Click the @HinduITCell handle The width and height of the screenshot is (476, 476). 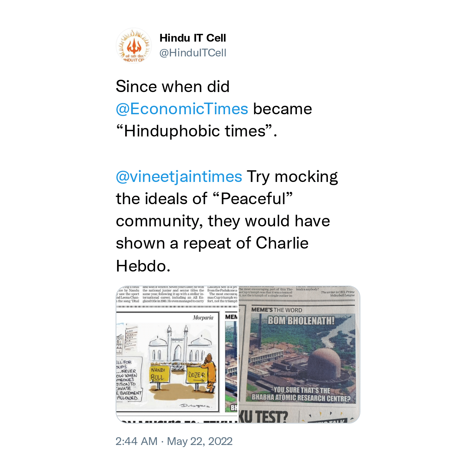click(193, 53)
